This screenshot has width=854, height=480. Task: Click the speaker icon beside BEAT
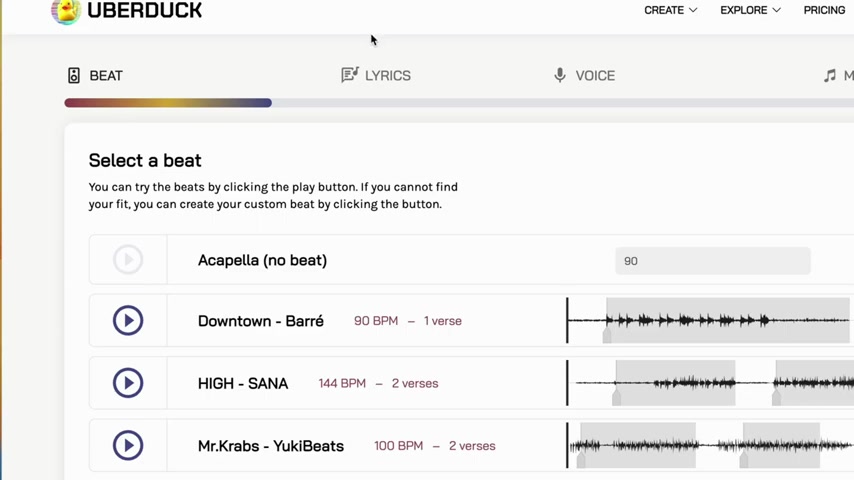click(74, 75)
